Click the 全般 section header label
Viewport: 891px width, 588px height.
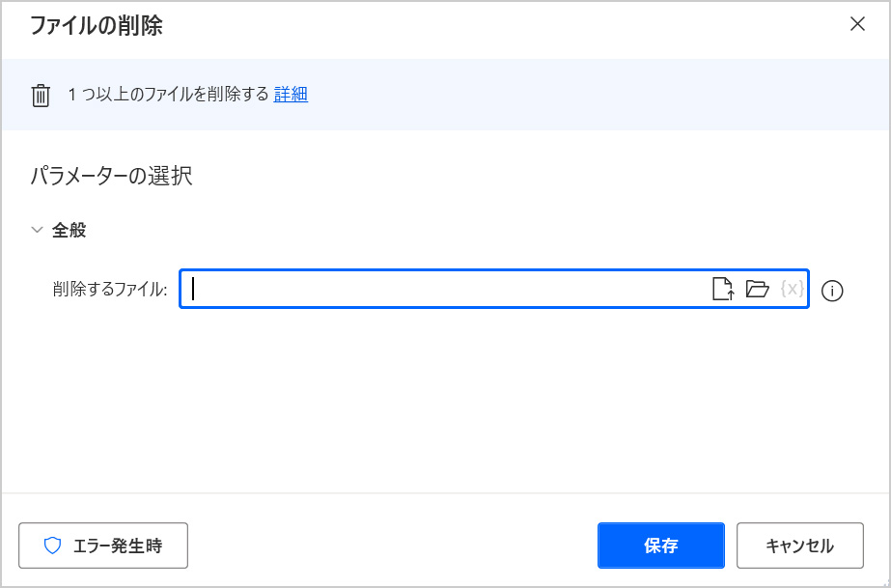70,231
